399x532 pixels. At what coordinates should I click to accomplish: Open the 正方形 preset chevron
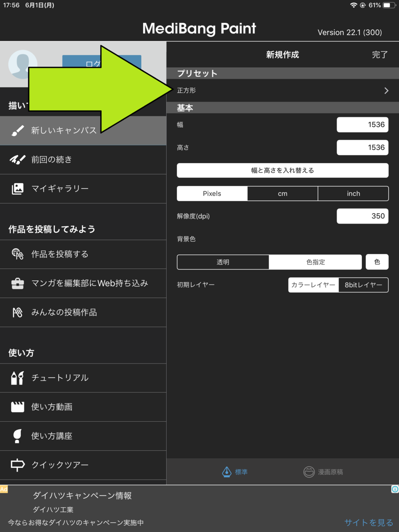pos(386,90)
